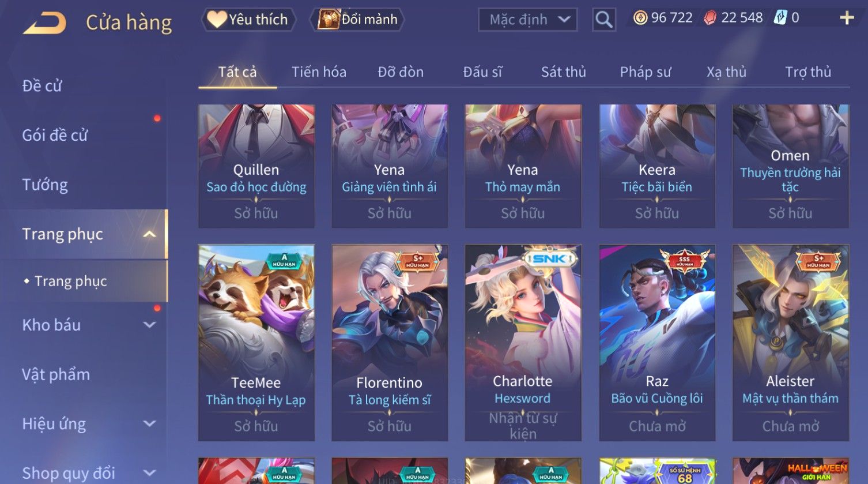Tap the plus icon to add currency
Viewport: 868px width, 484px height.
pos(847,18)
